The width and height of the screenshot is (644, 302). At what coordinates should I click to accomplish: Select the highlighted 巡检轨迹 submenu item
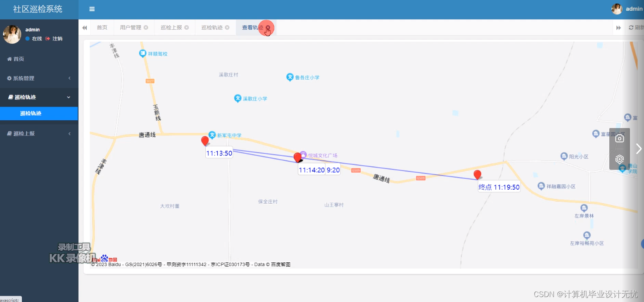(39, 114)
